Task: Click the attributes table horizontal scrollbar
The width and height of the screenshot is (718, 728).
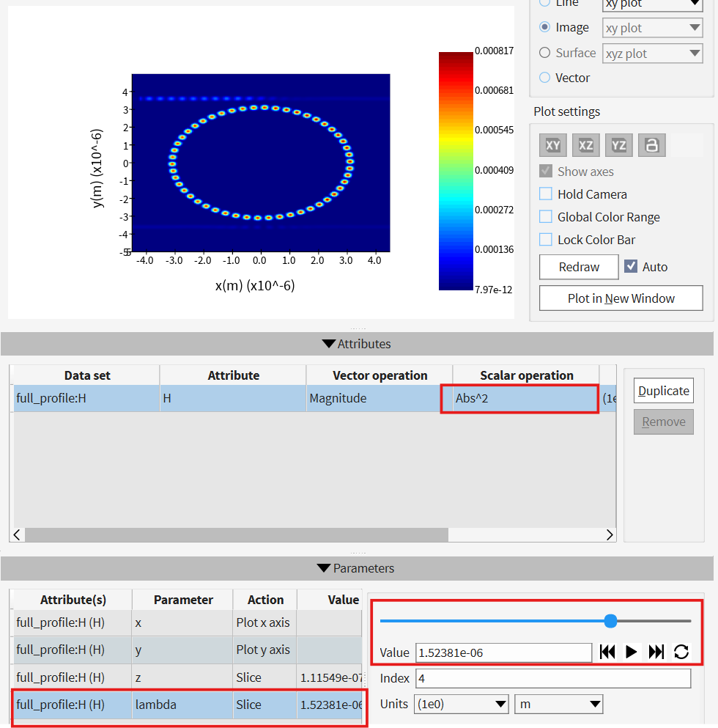Action: (237, 535)
